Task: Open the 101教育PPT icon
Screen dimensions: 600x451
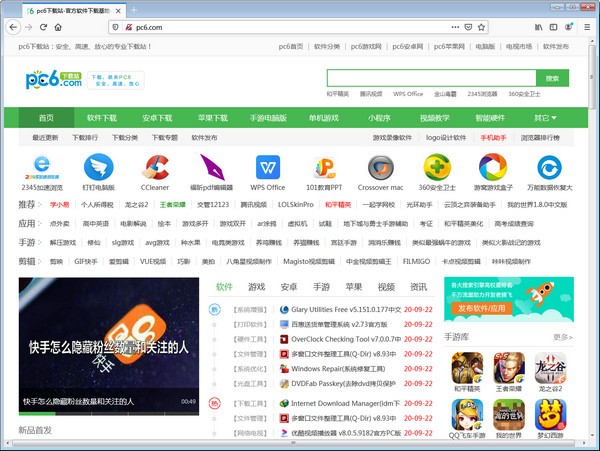Action: [324, 167]
